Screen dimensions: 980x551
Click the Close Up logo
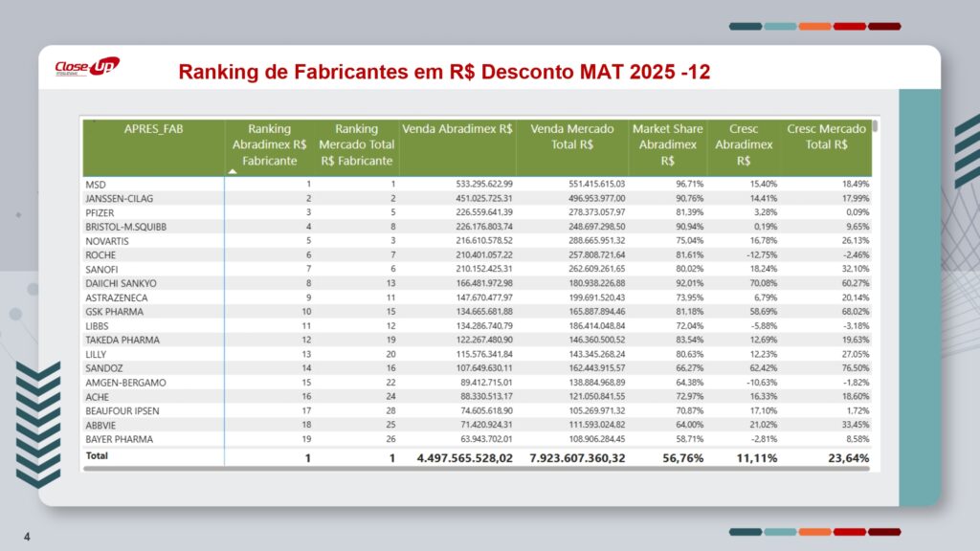point(86,67)
